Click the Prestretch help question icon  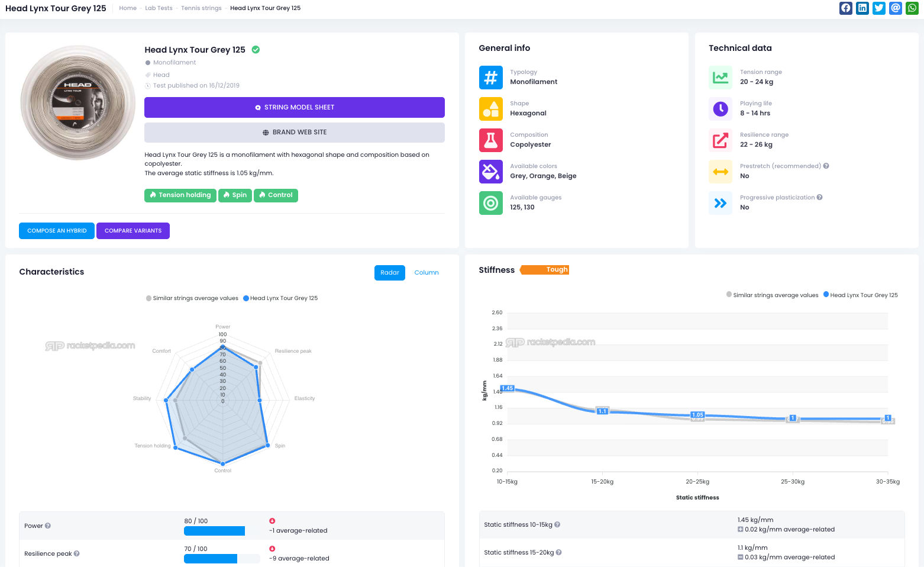[x=826, y=166]
